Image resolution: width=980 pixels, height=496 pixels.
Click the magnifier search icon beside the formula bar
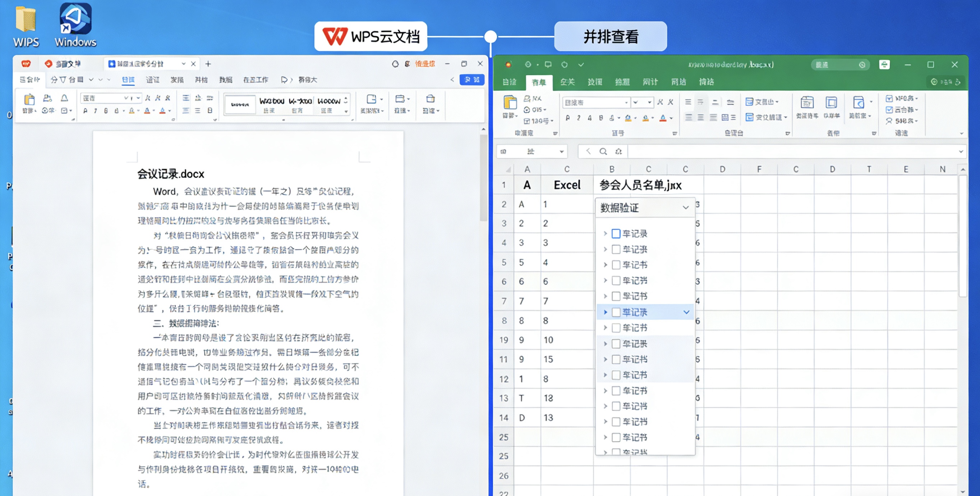tap(603, 151)
